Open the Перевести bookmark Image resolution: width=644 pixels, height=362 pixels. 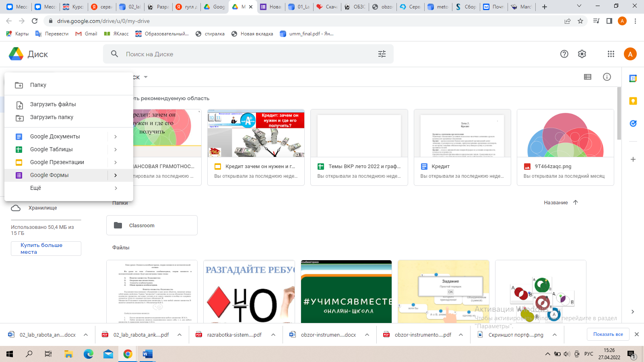pyautogui.click(x=52, y=34)
